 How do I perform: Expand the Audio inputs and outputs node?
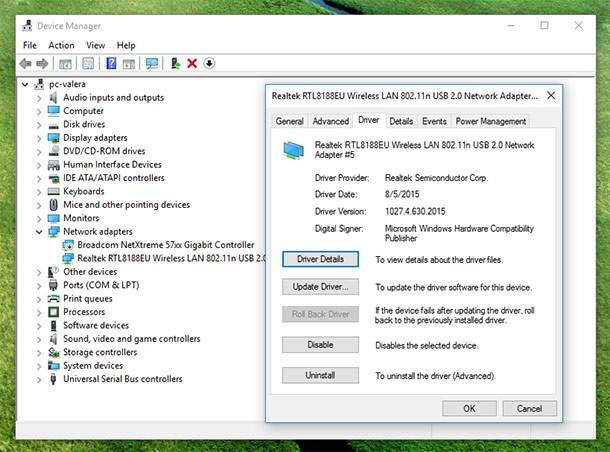point(39,98)
